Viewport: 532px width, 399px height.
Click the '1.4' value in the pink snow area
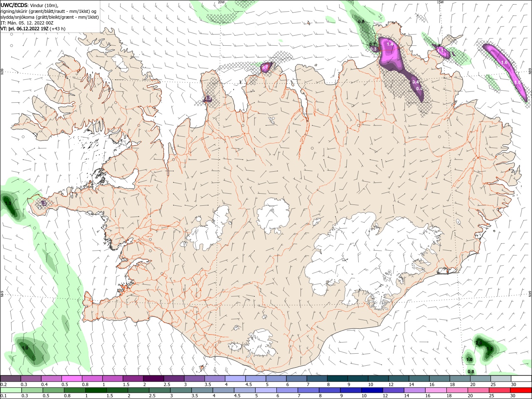click(390, 44)
